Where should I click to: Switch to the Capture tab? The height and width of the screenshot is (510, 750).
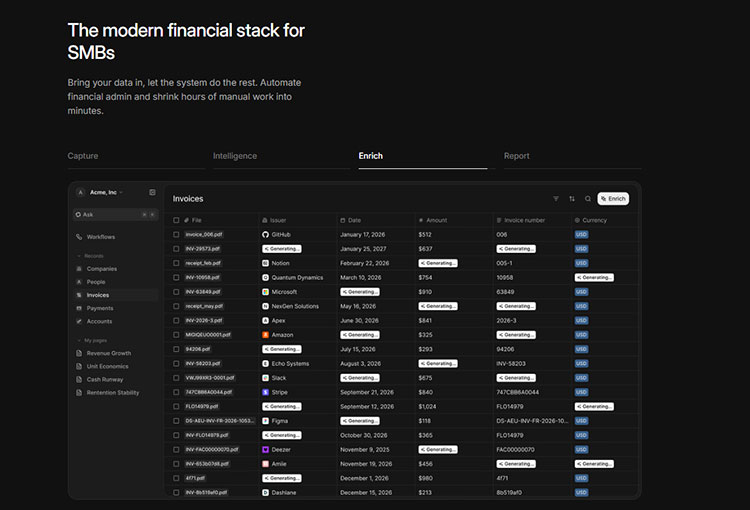coord(83,156)
